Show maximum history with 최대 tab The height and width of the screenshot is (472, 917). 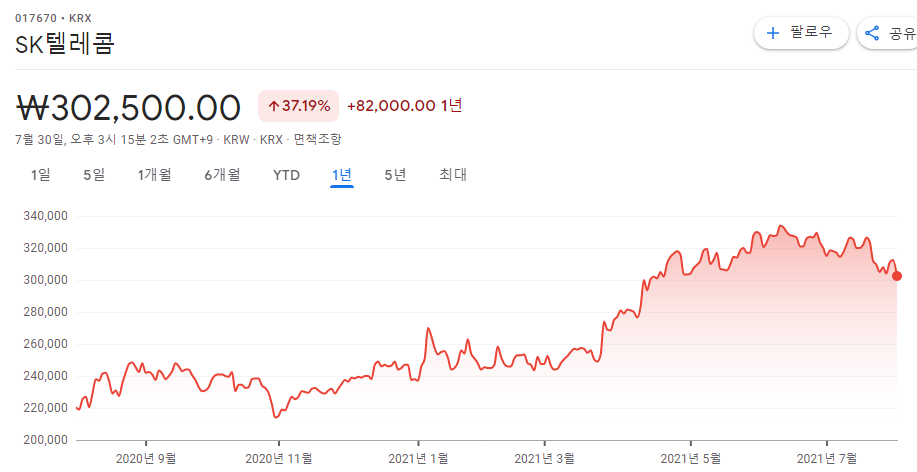click(453, 175)
